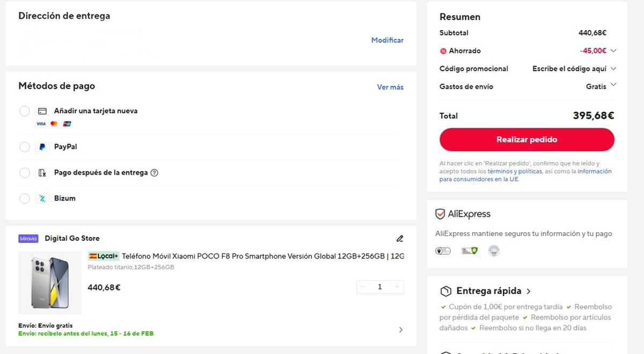Open Ver más payment methods

pos(390,87)
